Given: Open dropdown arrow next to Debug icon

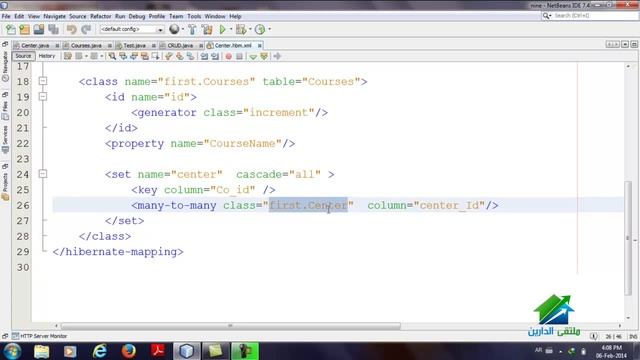Looking at the screenshot, I should pos(250,29).
